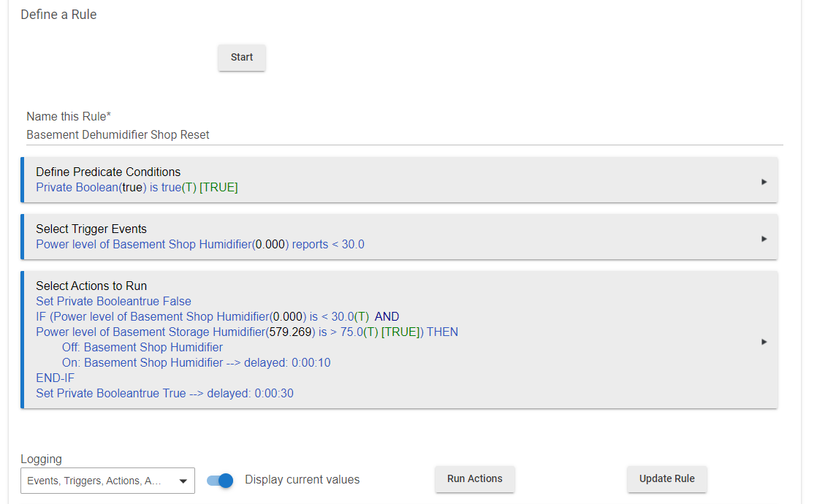The height and width of the screenshot is (504, 817).
Task: Open Private Boolean predicate condition text
Action: click(x=137, y=188)
